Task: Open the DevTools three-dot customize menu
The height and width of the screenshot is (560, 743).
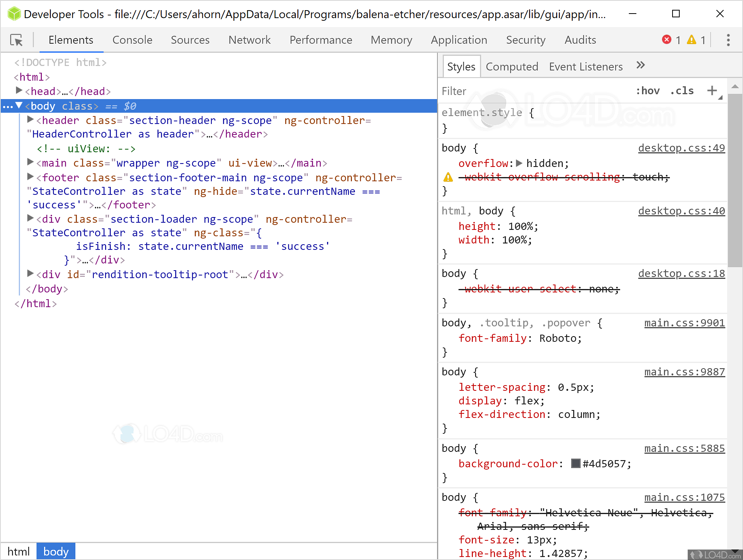Action: (x=728, y=40)
